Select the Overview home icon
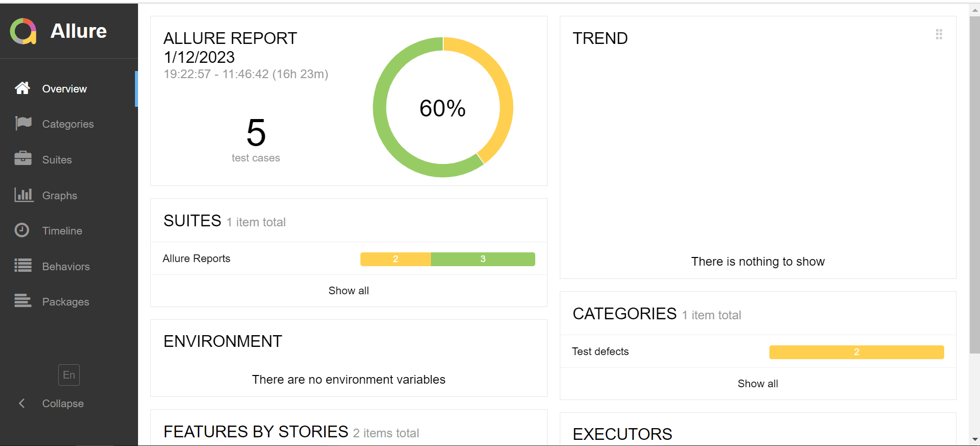Viewport: 980px width, 446px height. click(22, 88)
